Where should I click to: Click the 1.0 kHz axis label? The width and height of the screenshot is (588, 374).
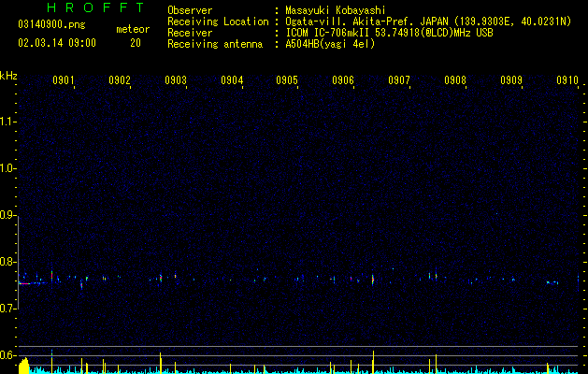8,168
